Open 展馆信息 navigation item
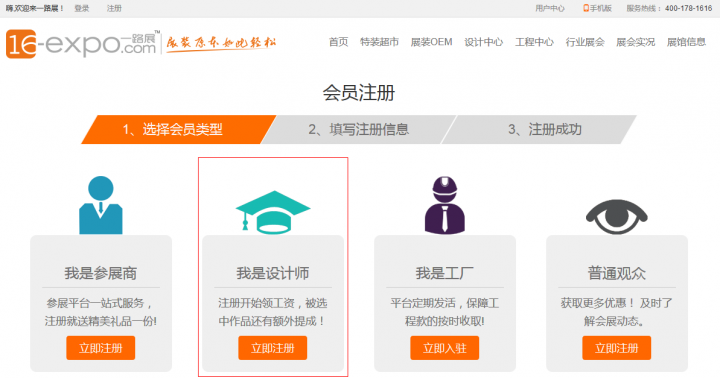 [686, 42]
